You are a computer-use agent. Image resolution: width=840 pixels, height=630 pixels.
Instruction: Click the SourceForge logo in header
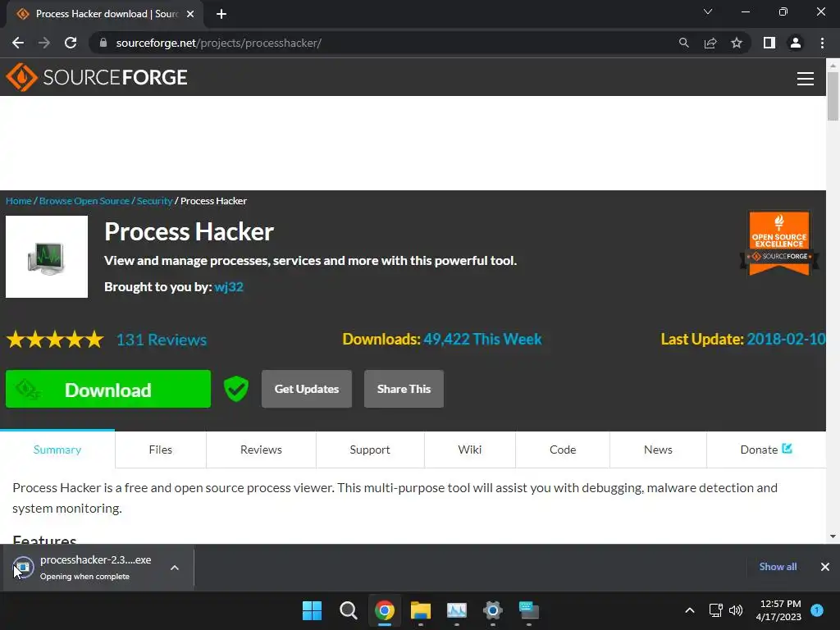(x=97, y=77)
